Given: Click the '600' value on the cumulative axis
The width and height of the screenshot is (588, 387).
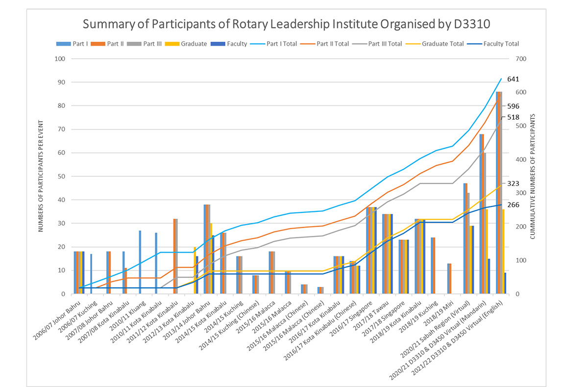Looking at the screenshot, I should (520, 92).
